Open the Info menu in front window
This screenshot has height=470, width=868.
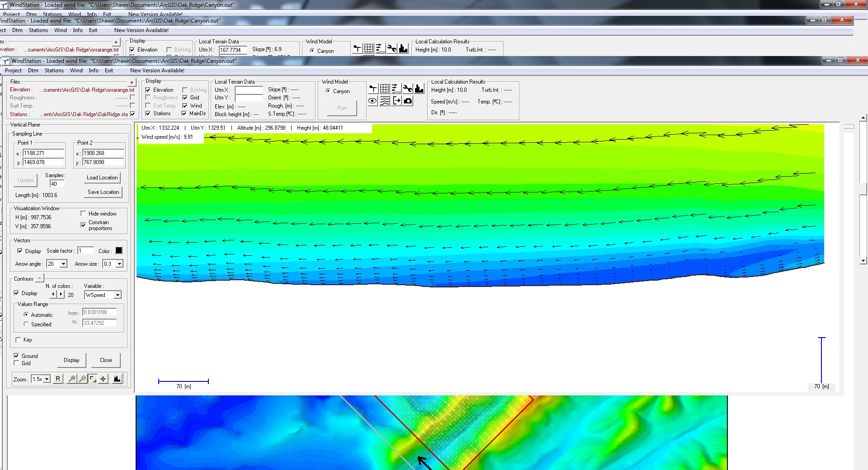pos(94,70)
